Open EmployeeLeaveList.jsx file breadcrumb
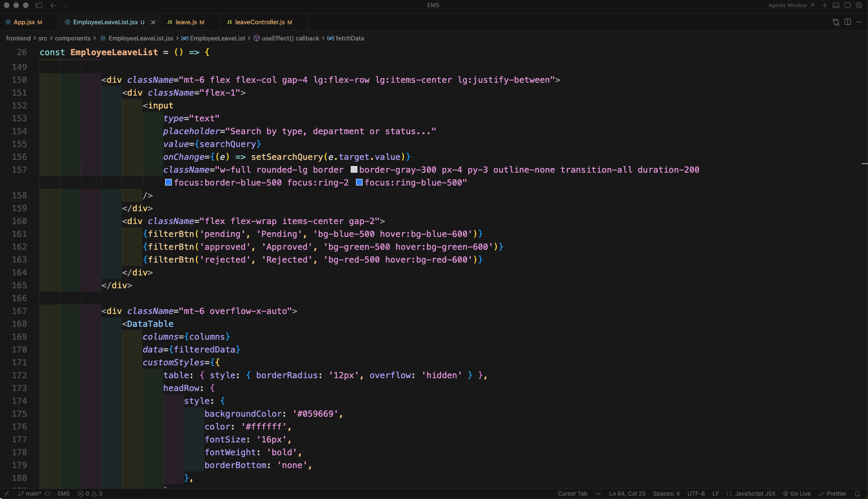868x499 pixels. (x=137, y=38)
